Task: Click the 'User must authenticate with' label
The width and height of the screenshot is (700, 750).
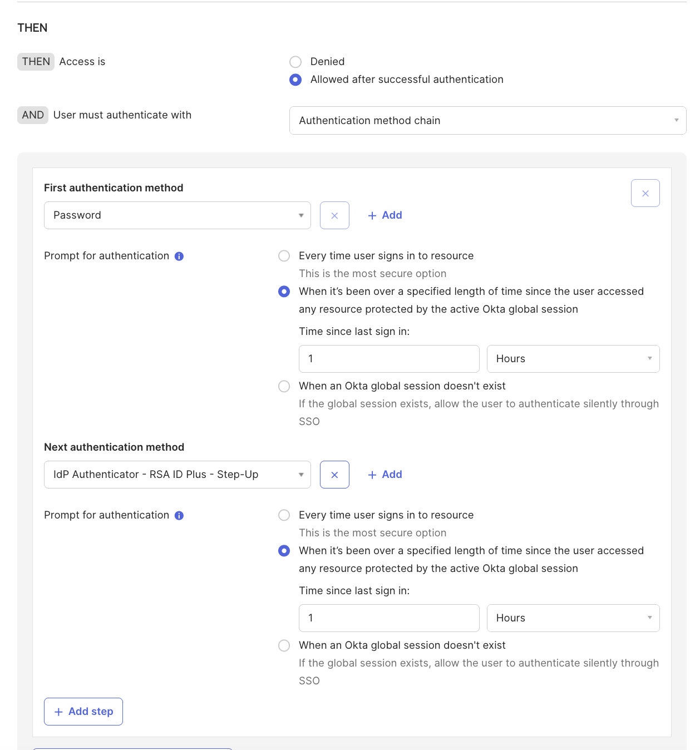Action: click(122, 115)
